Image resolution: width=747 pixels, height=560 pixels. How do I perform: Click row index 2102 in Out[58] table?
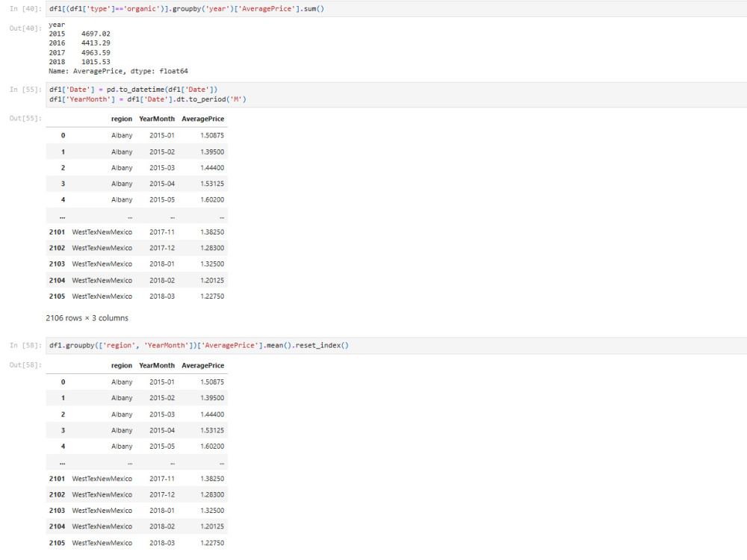[57, 495]
